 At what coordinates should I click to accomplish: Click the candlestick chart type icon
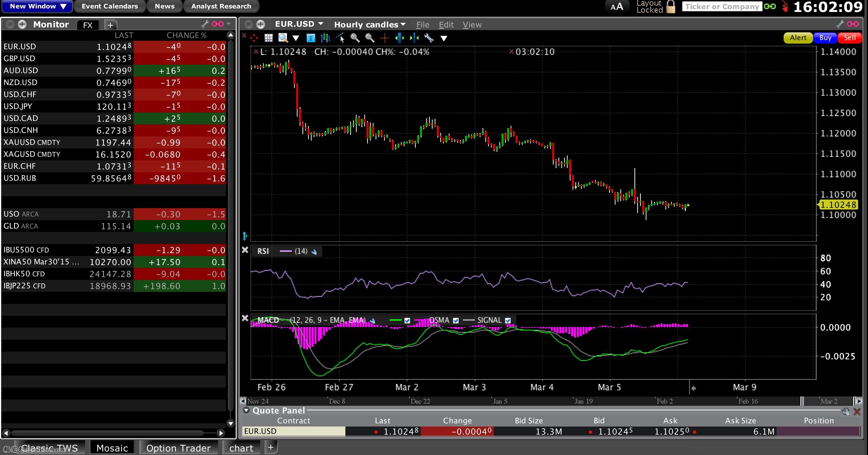point(325,38)
